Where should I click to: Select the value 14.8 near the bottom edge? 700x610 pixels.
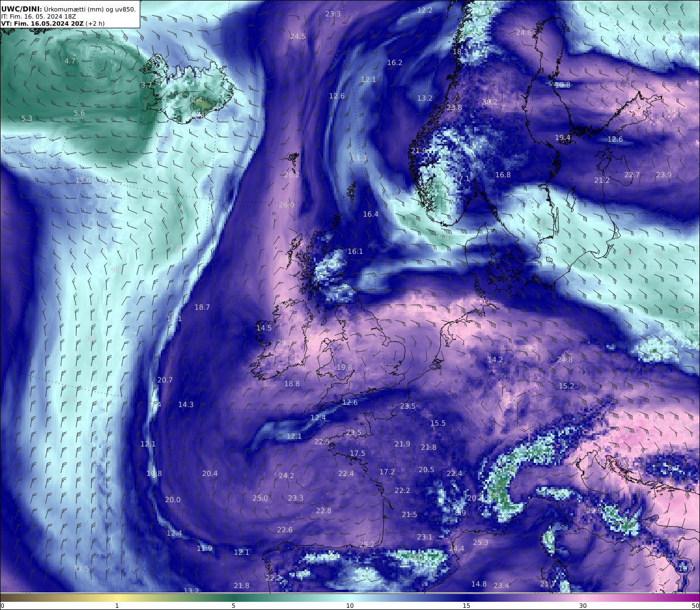479,584
